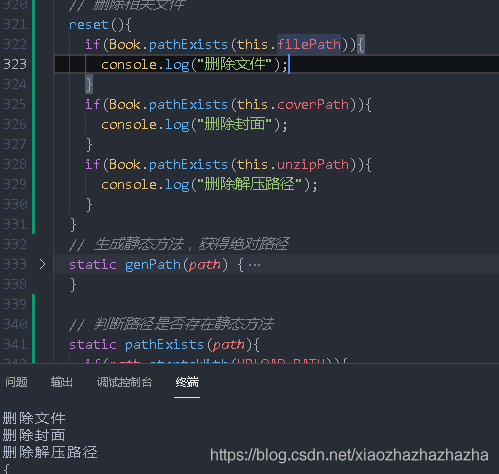Image resolution: width=499 pixels, height=474 pixels.
Task: Switch to the 问题 panel tab
Action: click(x=16, y=382)
